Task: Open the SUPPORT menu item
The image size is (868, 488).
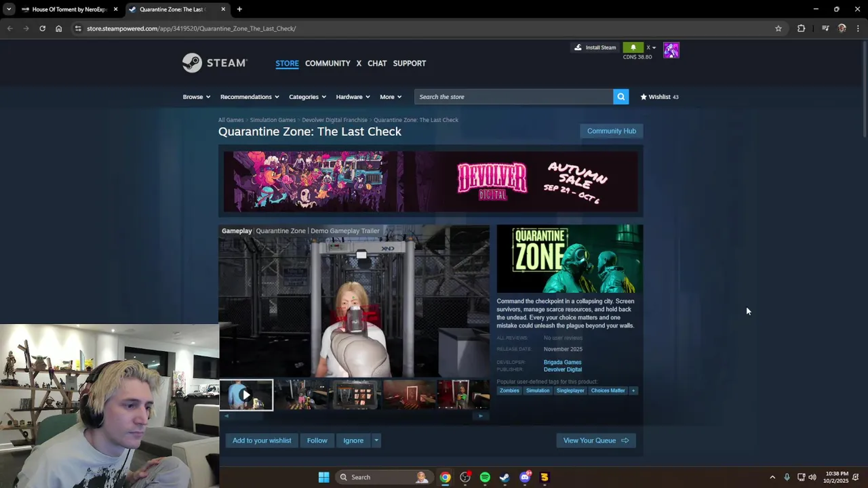Action: tap(410, 63)
